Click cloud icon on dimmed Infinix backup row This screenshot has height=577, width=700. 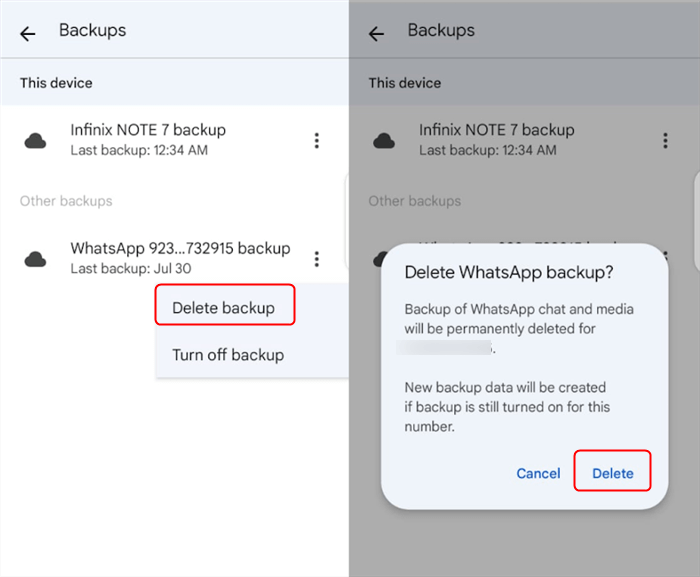click(x=384, y=141)
